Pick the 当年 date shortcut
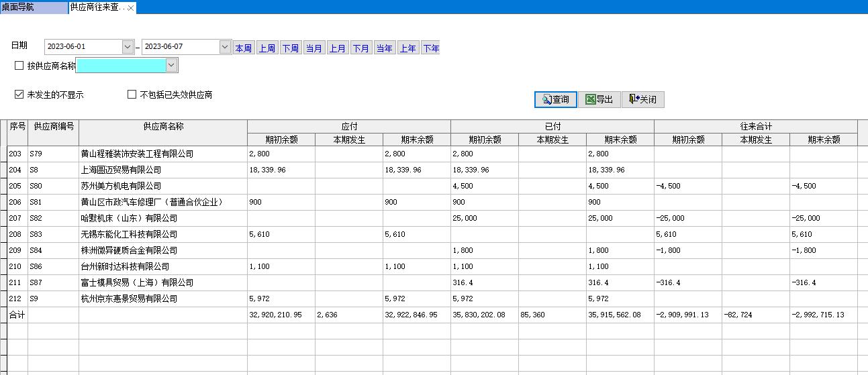868x375 pixels. click(x=384, y=48)
